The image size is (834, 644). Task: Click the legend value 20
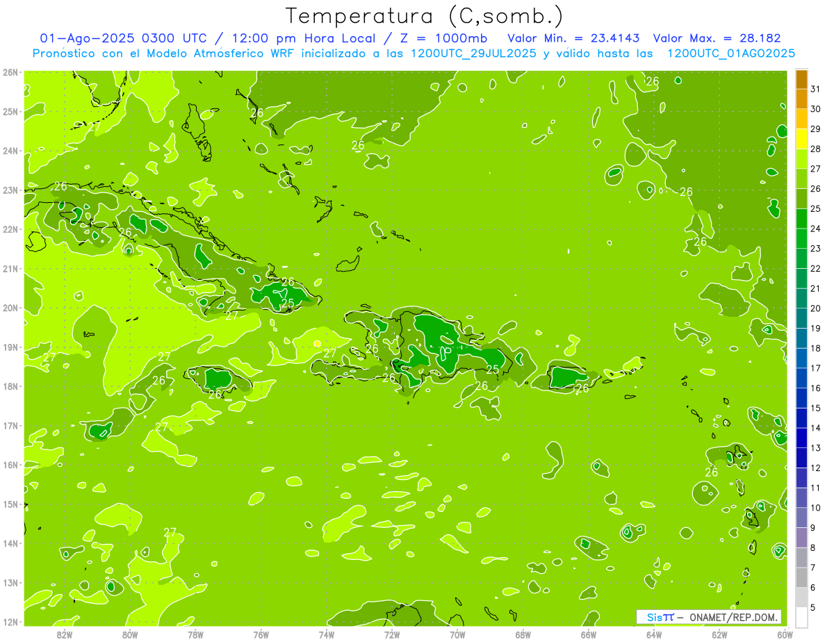pyautogui.click(x=815, y=308)
